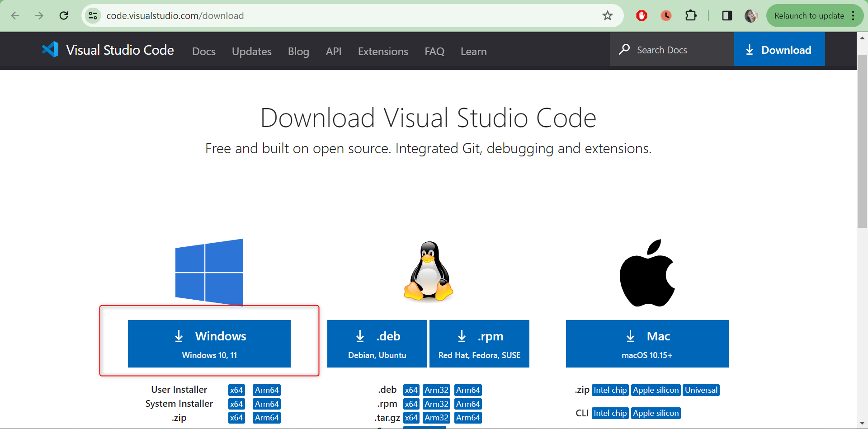
Task: Choose User Installer Arm64 link
Action: click(266, 390)
